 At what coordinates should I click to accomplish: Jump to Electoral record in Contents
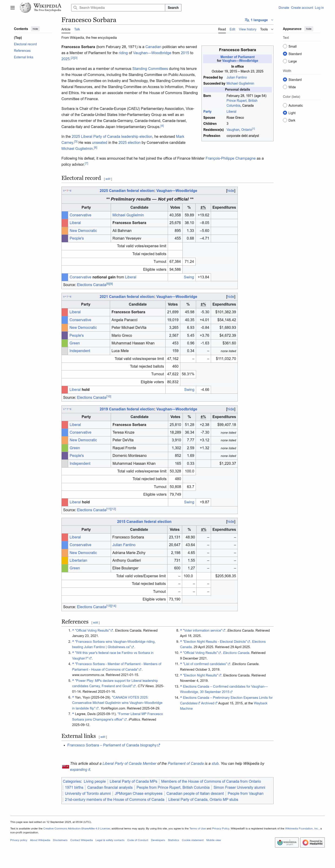click(x=25, y=44)
